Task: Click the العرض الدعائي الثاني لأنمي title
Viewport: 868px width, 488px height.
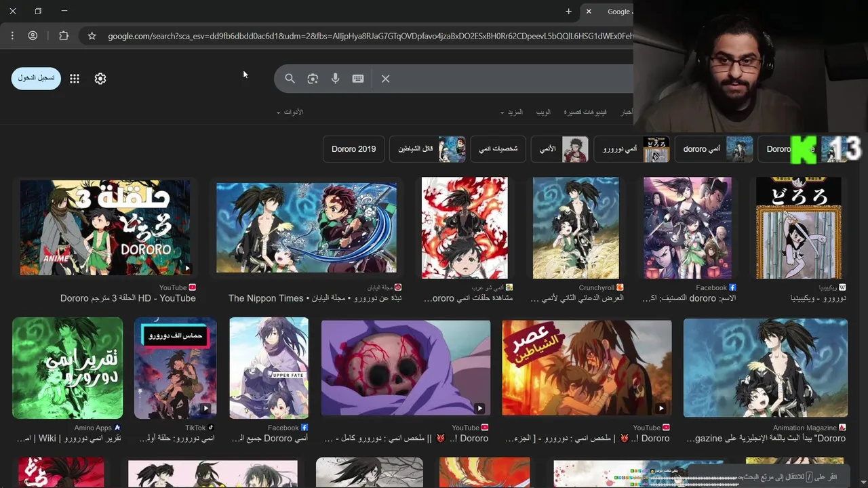Action: coord(577,298)
